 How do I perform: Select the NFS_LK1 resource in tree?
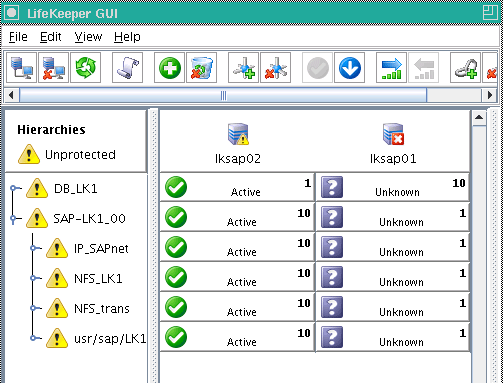pyautogui.click(x=98, y=279)
